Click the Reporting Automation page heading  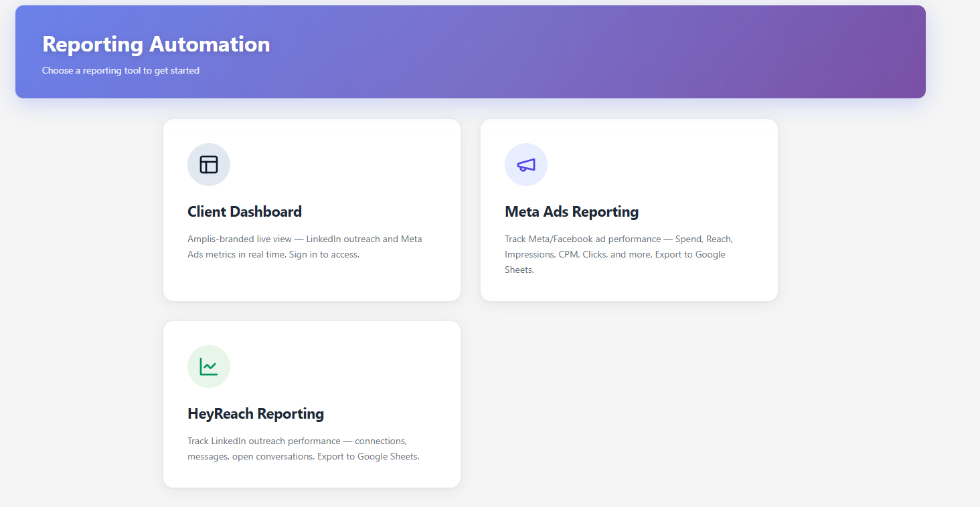[156, 44]
